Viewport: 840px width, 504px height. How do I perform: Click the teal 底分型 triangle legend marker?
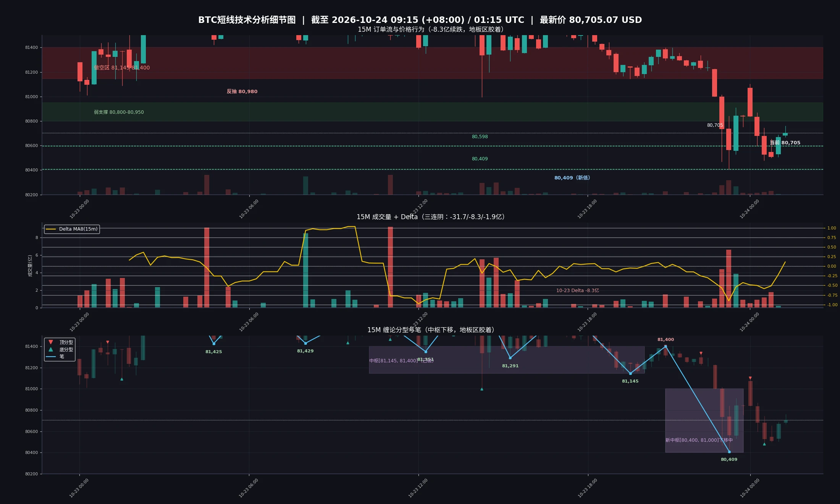click(x=51, y=349)
